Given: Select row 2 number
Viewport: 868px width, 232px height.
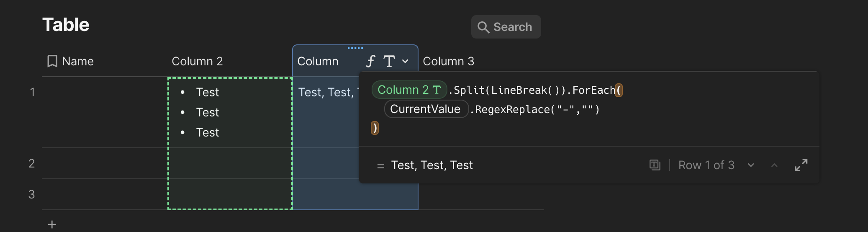Looking at the screenshot, I should tap(31, 163).
